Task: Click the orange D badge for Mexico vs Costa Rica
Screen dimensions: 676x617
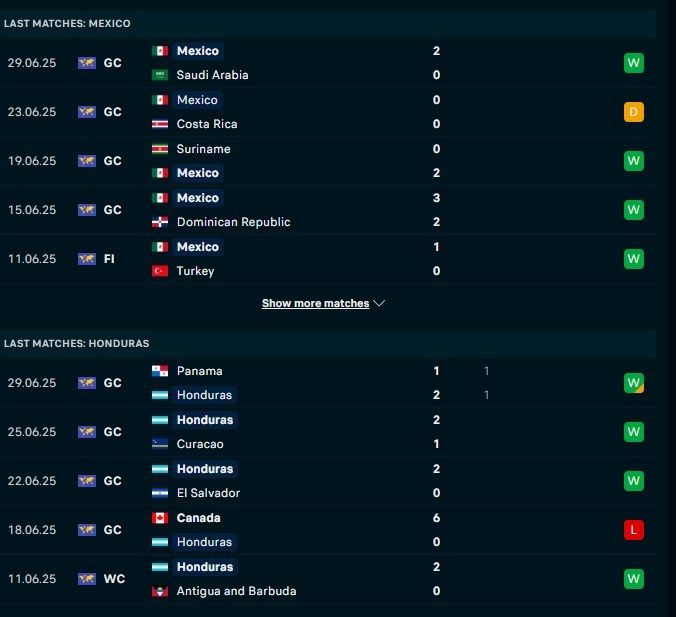Action: tap(633, 112)
